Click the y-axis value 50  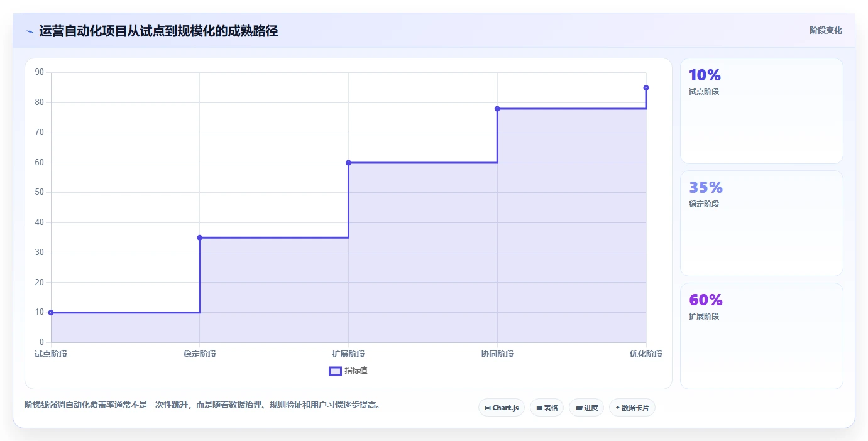pos(40,192)
